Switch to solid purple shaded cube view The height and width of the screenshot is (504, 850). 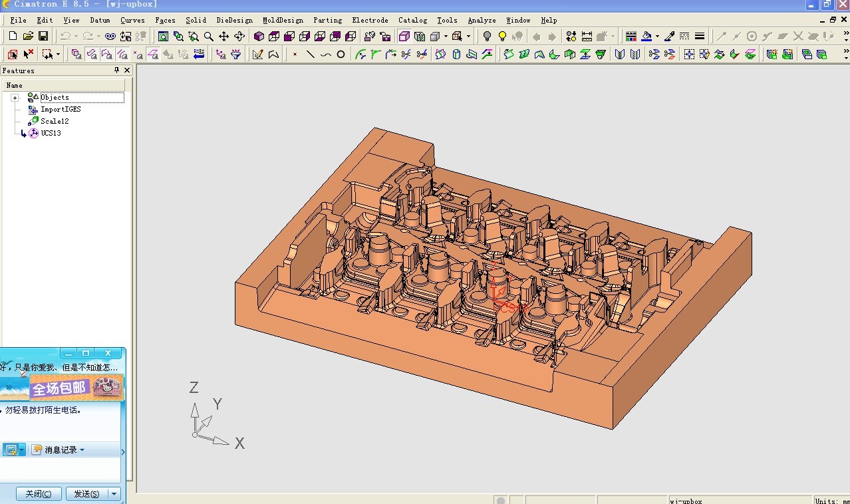tap(259, 36)
